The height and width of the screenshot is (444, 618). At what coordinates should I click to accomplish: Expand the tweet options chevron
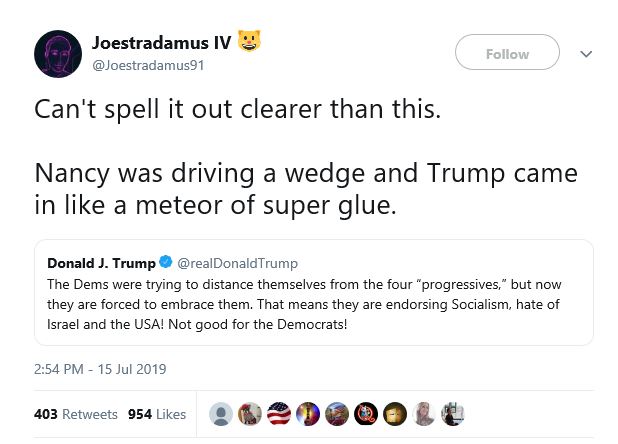click(586, 54)
